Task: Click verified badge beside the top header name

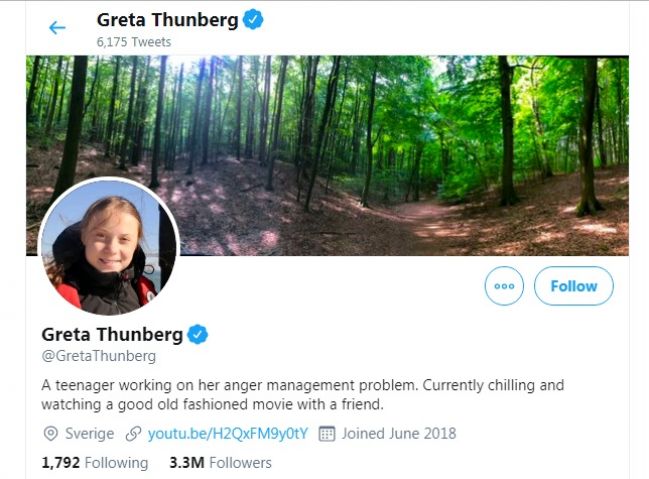Action: [254, 20]
